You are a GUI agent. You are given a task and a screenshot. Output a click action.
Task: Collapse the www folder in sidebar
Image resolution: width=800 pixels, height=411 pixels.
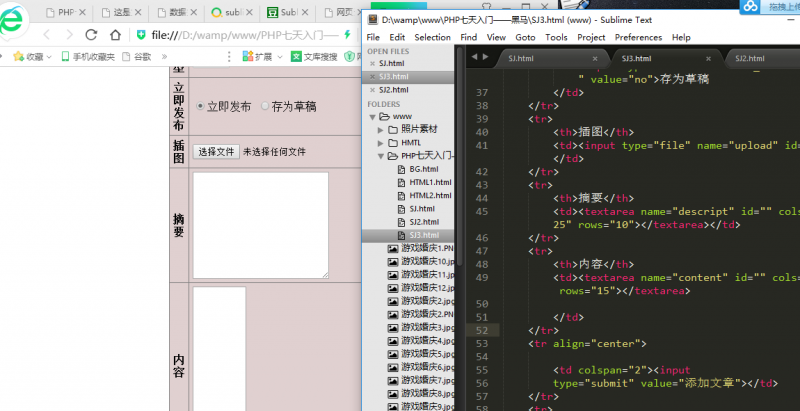[x=370, y=117]
